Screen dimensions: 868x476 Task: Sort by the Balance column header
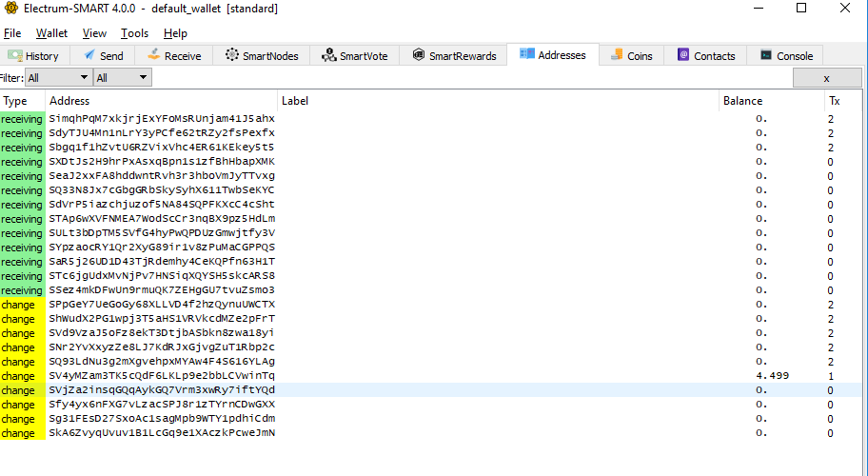point(772,101)
